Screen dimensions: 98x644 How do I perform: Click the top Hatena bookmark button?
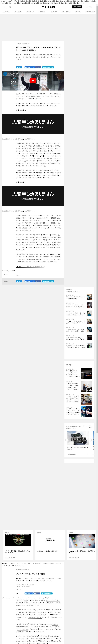(x=48, y=67)
